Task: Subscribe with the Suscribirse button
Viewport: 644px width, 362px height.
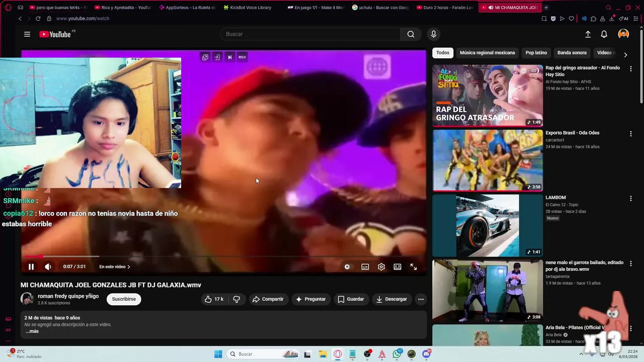Action: coord(124,299)
